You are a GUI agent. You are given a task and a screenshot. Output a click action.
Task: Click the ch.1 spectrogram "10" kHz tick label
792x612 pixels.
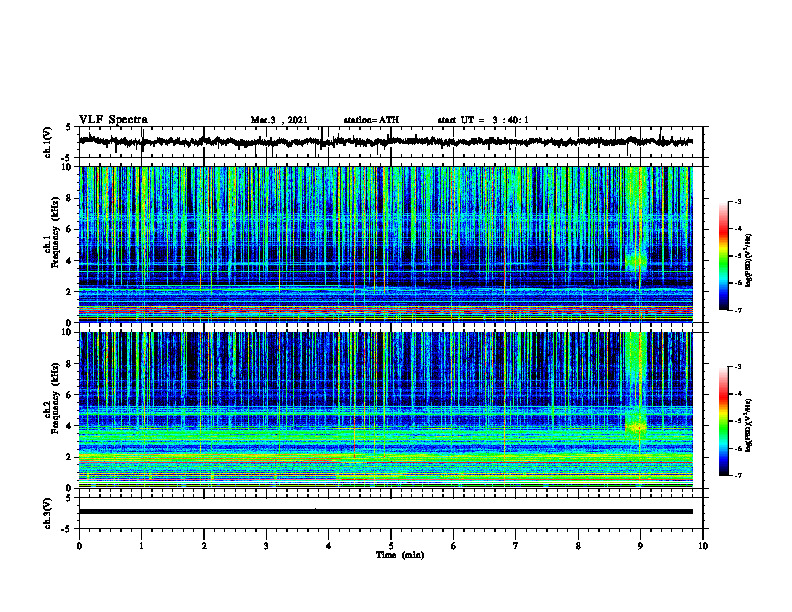(x=68, y=167)
